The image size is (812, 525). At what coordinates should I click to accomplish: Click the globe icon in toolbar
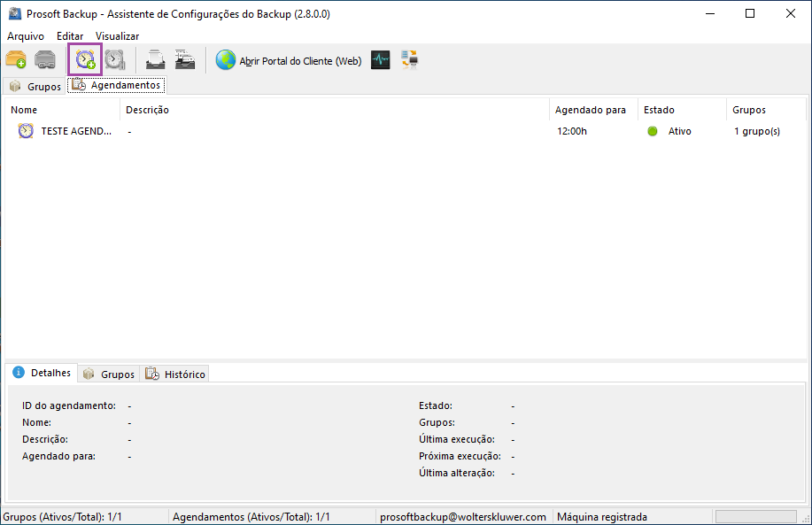[x=225, y=60]
